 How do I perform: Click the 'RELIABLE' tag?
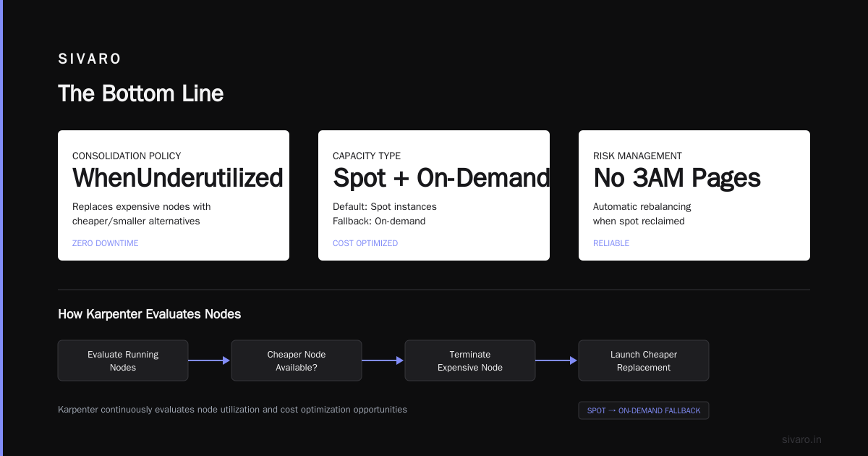pos(611,243)
